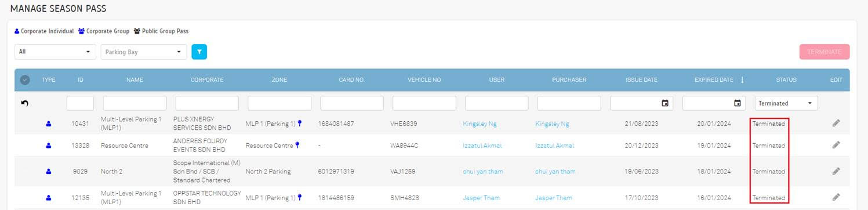Open Expired Date calendar picker icon
The height and width of the screenshot is (210, 868).
(738, 103)
